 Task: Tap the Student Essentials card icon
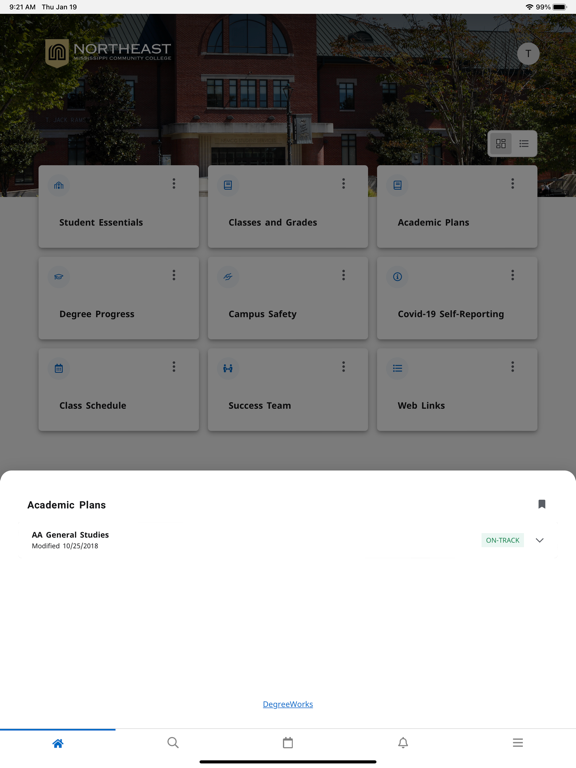click(59, 185)
